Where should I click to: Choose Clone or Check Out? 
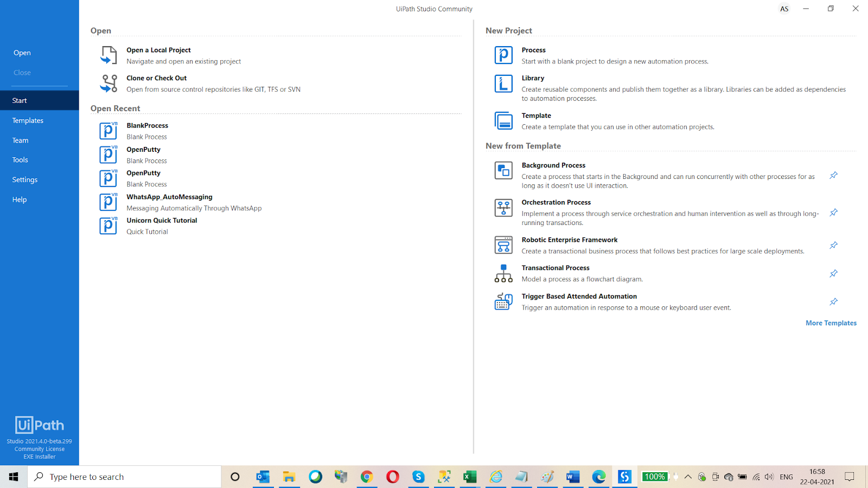[157, 78]
